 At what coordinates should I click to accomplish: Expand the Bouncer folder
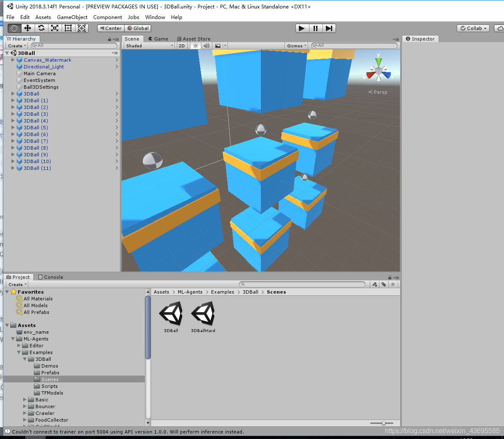coord(25,406)
